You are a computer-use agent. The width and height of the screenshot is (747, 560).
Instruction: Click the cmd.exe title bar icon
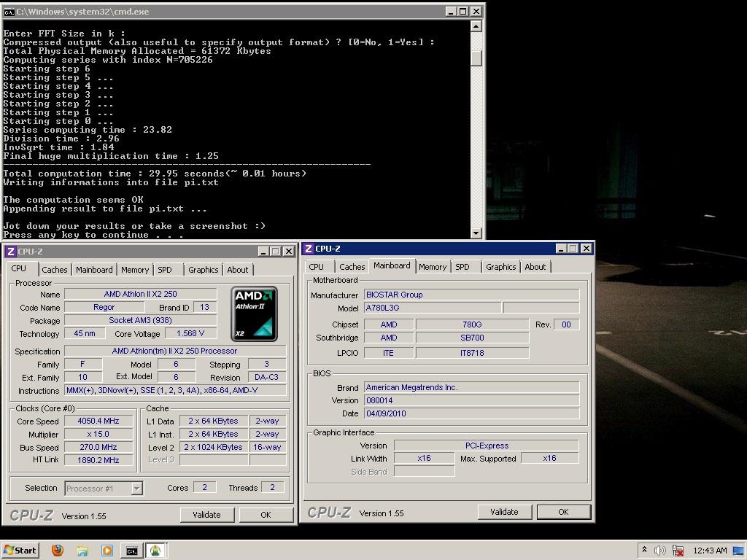pos(9,12)
